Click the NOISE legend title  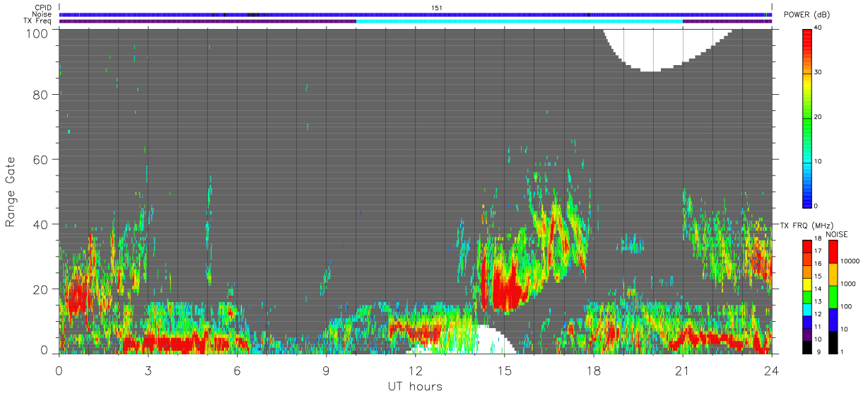835,233
